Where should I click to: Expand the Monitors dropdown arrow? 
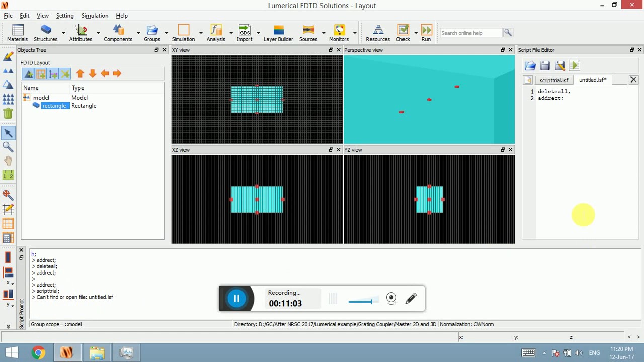355,33
